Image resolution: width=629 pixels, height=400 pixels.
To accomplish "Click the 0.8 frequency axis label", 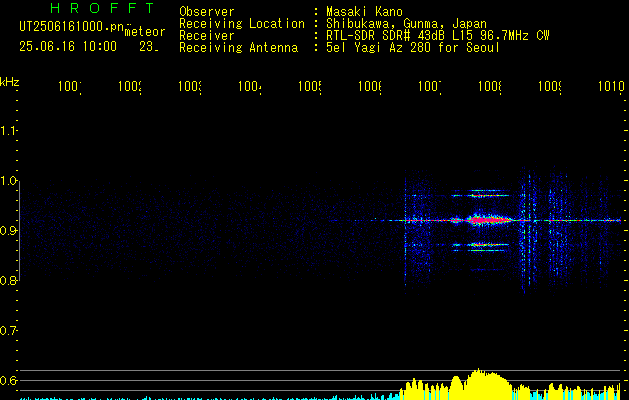I will pyautogui.click(x=8, y=280).
